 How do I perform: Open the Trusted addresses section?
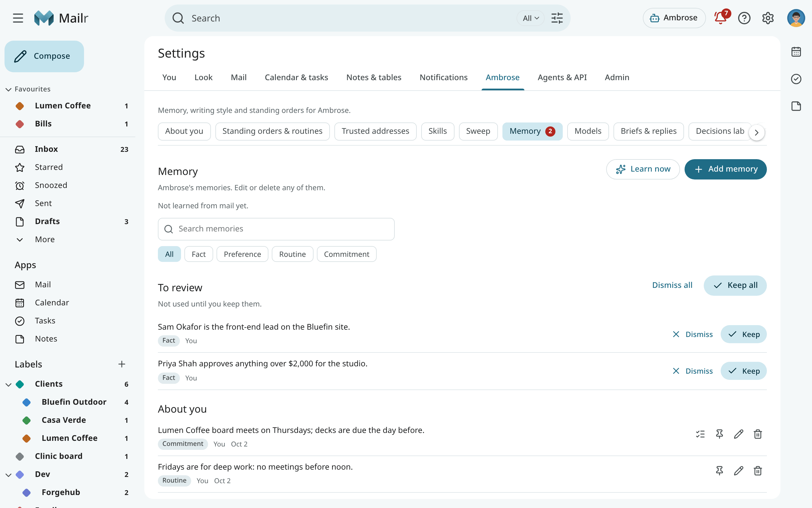376,131
